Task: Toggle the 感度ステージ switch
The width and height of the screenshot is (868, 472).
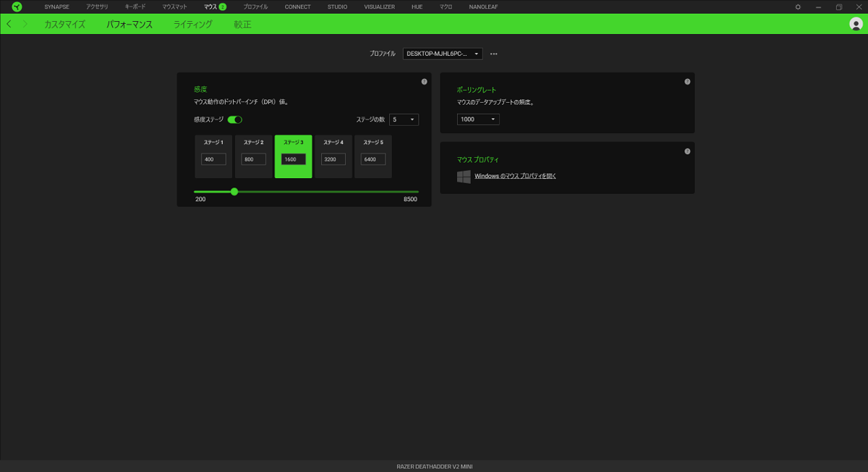Action: [x=234, y=119]
